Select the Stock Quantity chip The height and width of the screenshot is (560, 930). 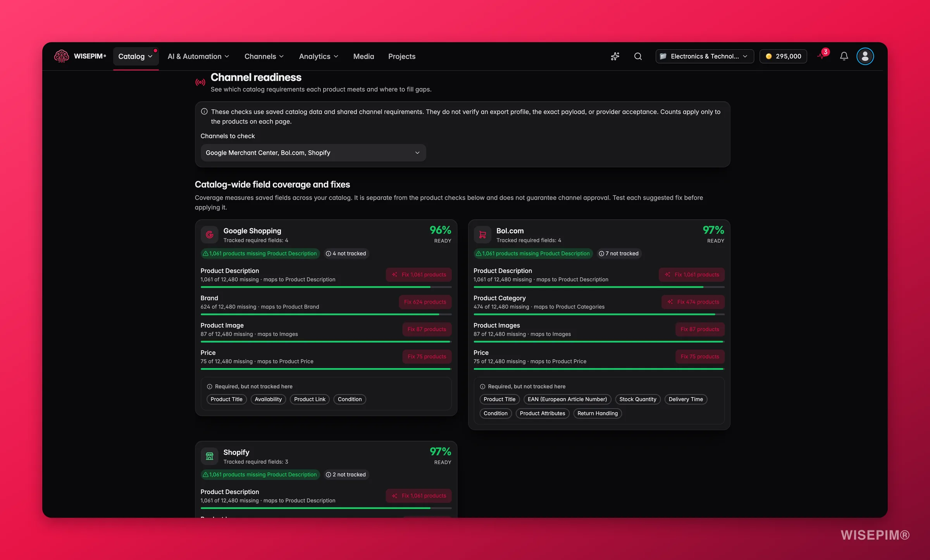(638, 399)
